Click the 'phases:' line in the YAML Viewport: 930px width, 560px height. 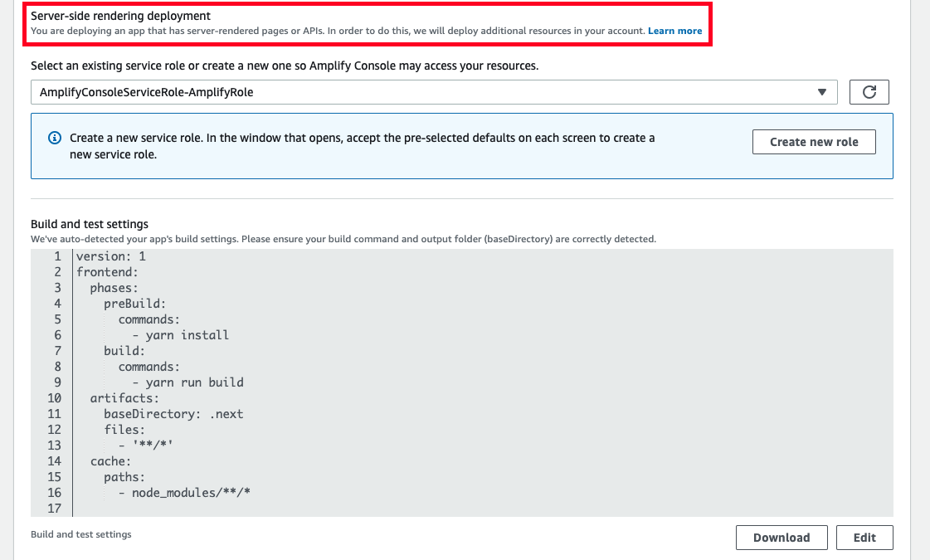pos(114,288)
